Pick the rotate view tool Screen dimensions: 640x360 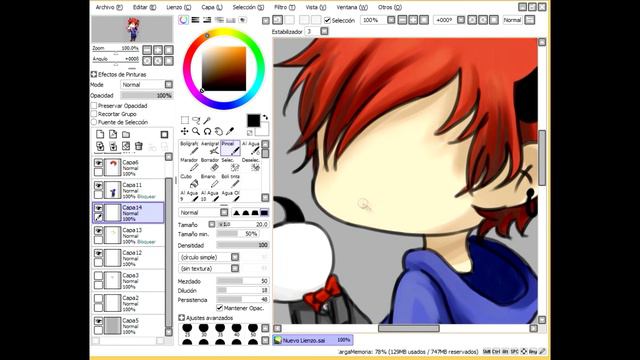tap(207, 131)
